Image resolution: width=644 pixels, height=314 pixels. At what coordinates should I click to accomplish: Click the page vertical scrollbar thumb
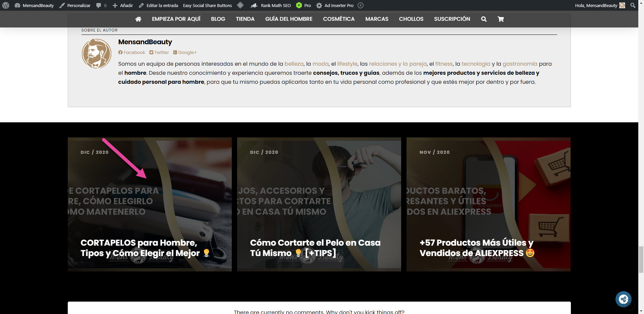pos(641,259)
